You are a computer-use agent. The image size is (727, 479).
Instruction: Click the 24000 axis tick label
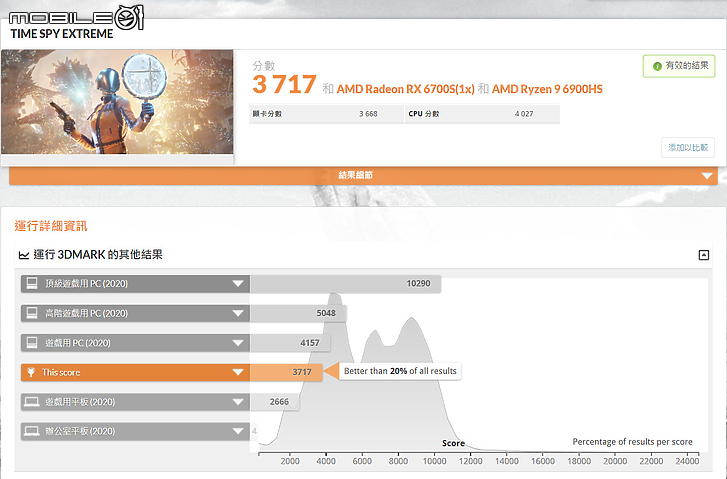click(x=687, y=461)
